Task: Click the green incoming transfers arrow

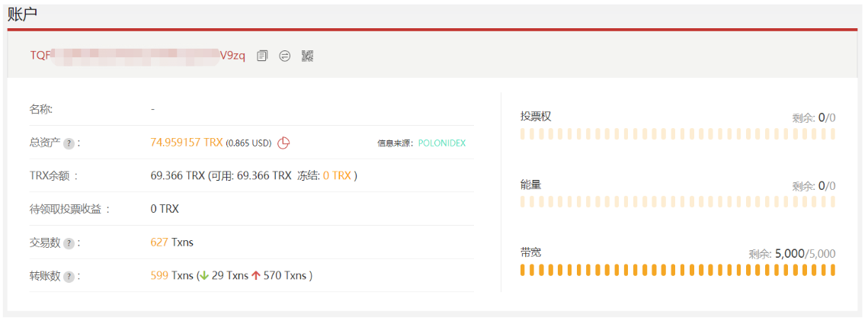Action: tap(203, 276)
